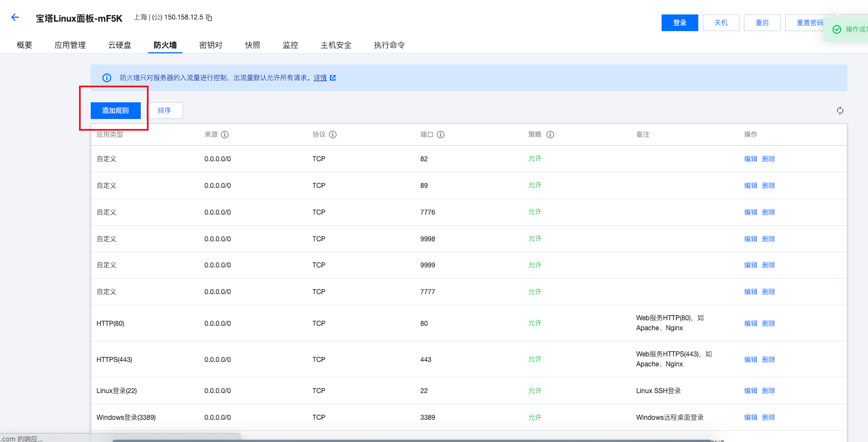Go to the 密钥对 tab
Screen dimensions: 868x442
coord(211,45)
